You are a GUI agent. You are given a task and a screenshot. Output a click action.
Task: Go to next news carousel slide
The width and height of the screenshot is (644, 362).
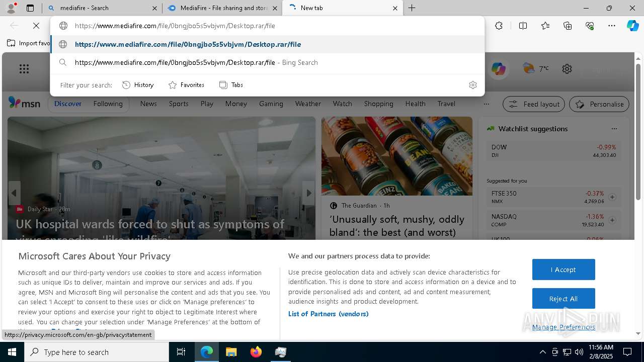pos(309,193)
